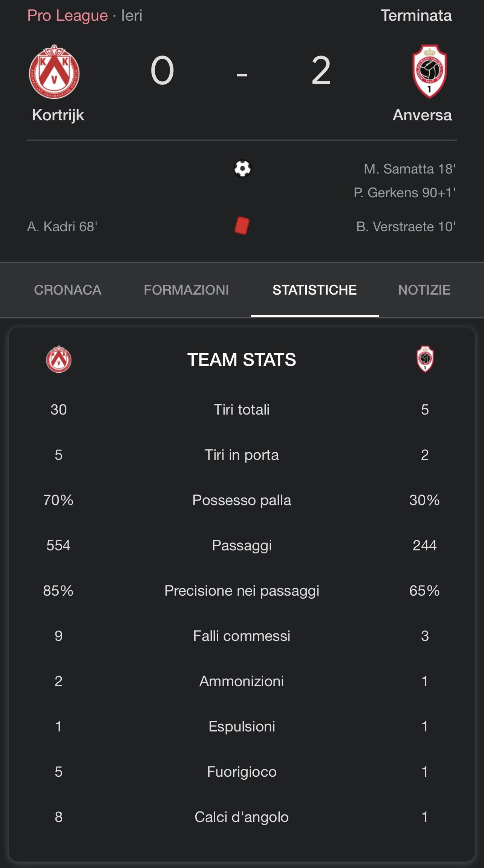Select small Kortrijk logo in Team Stats
The height and width of the screenshot is (868, 484).
[59, 359]
